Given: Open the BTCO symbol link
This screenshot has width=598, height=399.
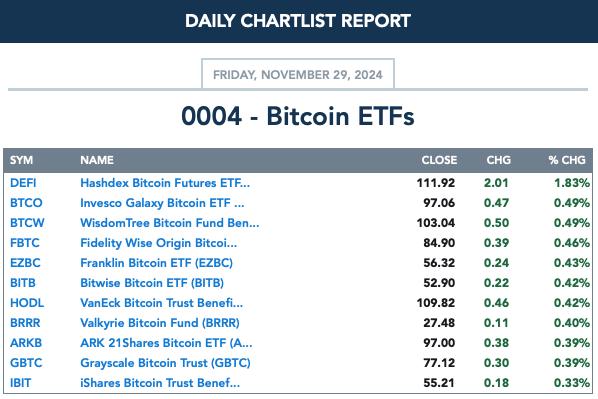Looking at the screenshot, I should 26,203.
